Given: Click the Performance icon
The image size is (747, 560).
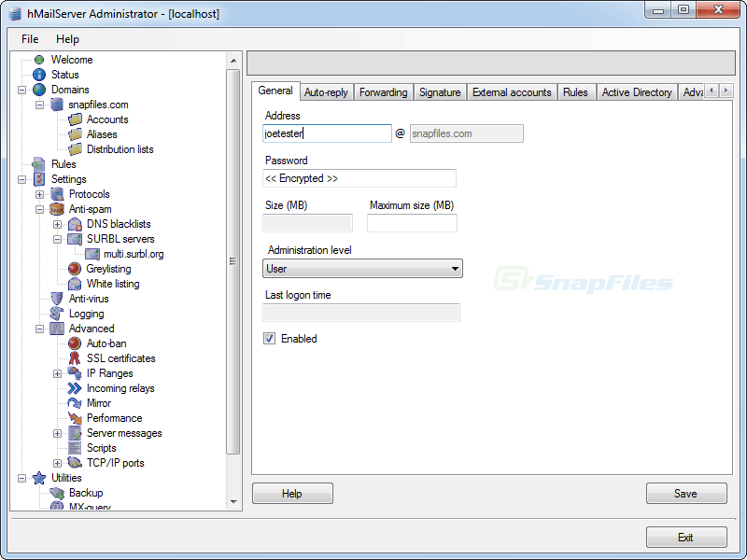Looking at the screenshot, I should [75, 418].
